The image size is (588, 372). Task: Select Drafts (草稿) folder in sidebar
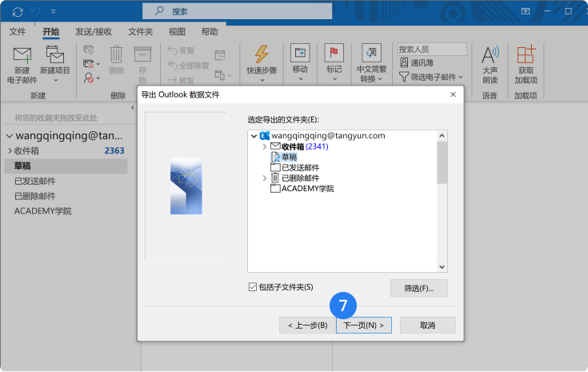[x=66, y=166]
